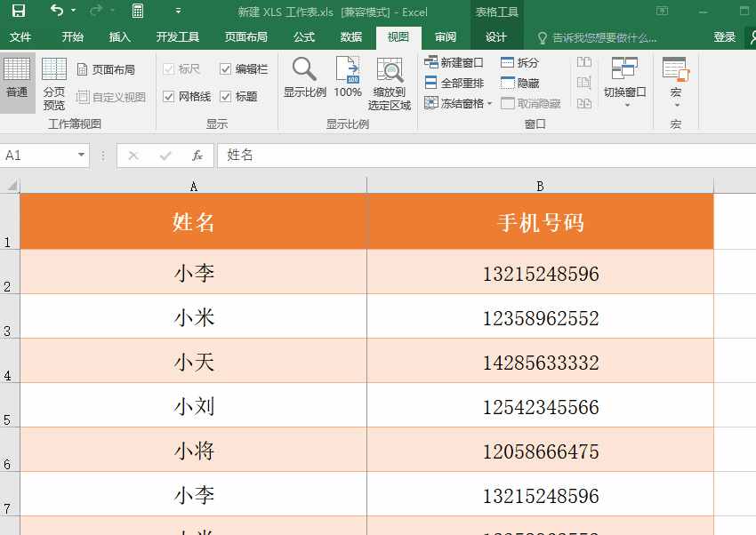Select Normal view (普通) icon
This screenshot has height=535, width=756.
(18, 80)
